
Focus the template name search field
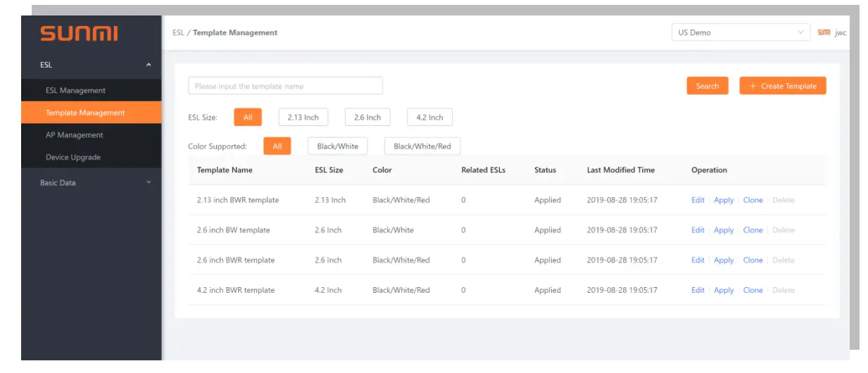pos(285,86)
